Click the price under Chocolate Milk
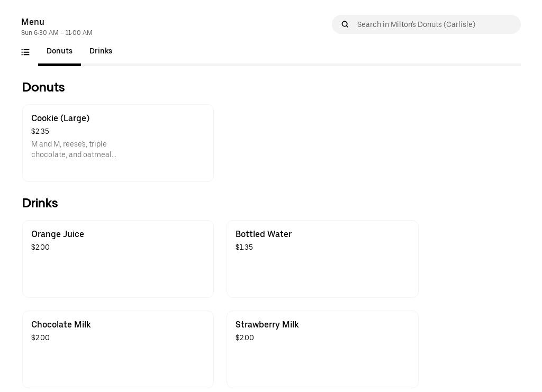Viewport: 542px width, 392px height. click(x=40, y=338)
